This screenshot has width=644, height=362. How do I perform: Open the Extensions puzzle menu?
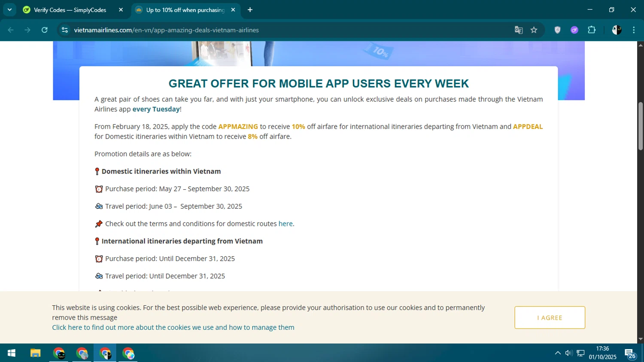click(x=592, y=30)
